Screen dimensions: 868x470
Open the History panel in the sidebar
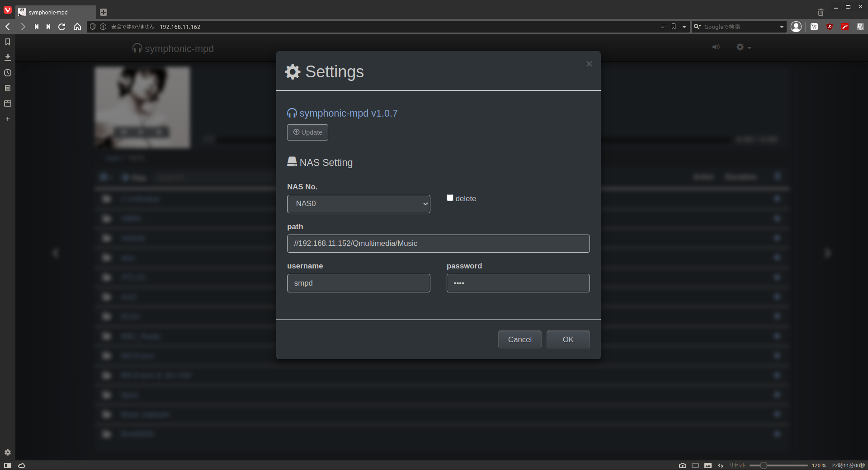[8, 73]
